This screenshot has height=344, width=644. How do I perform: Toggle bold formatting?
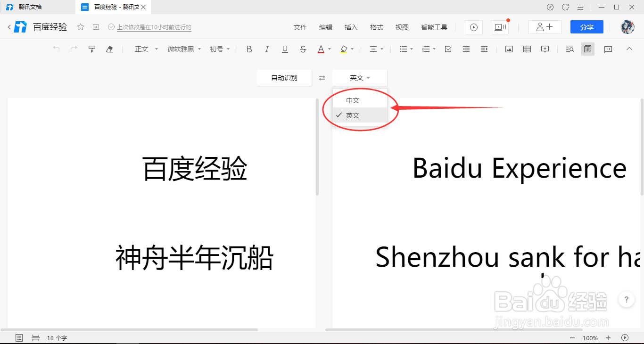(249, 49)
